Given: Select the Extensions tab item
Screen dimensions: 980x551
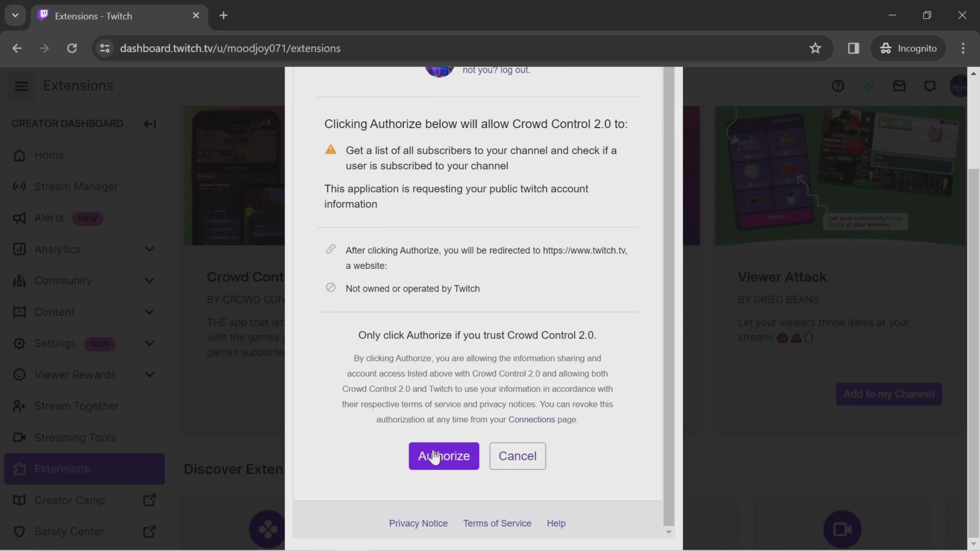Looking at the screenshot, I should (x=62, y=468).
